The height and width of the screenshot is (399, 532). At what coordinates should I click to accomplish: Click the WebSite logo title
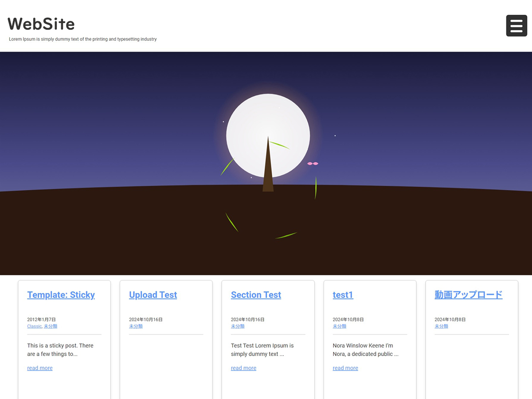[x=41, y=23]
